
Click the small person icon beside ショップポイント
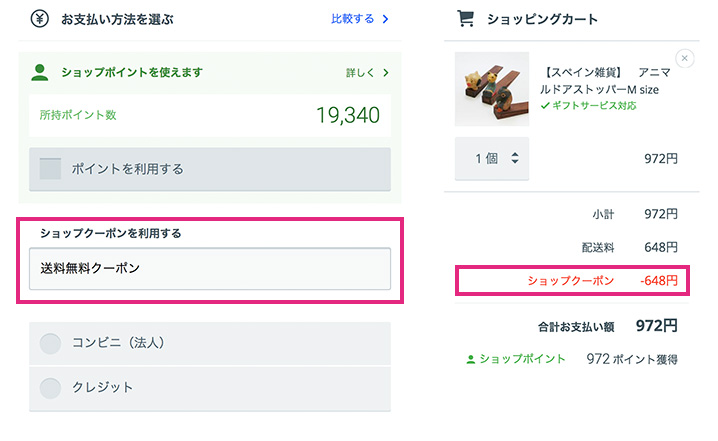click(470, 359)
